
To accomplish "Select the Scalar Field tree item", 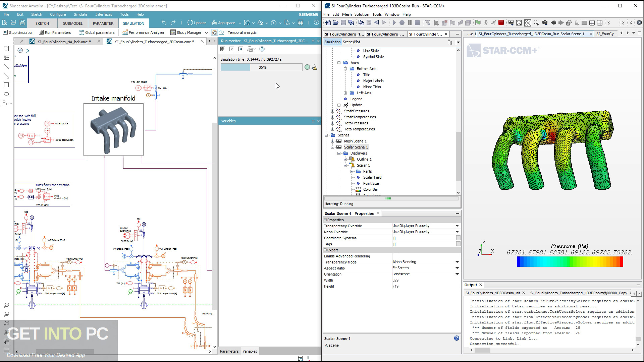I will (x=372, y=177).
